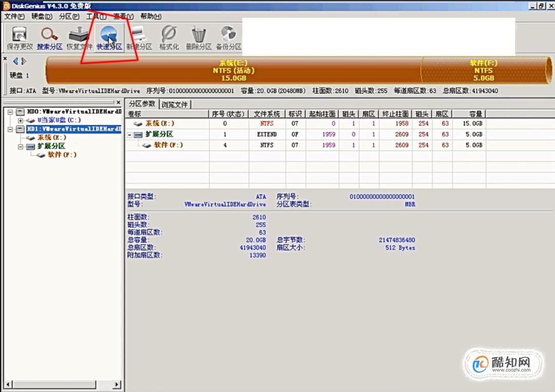Screen dimensions: 555x392
Task: Click the left tree scrollbar right arrow
Action: pos(117,384)
